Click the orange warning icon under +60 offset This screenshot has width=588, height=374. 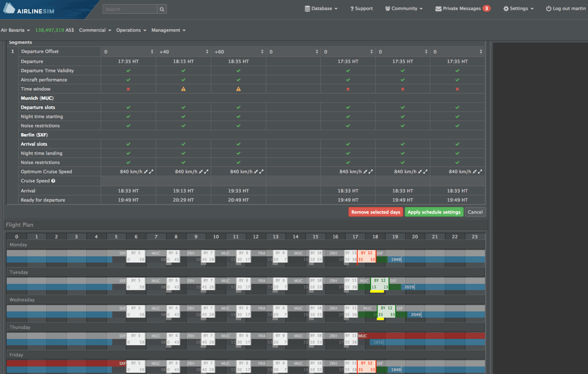click(238, 89)
